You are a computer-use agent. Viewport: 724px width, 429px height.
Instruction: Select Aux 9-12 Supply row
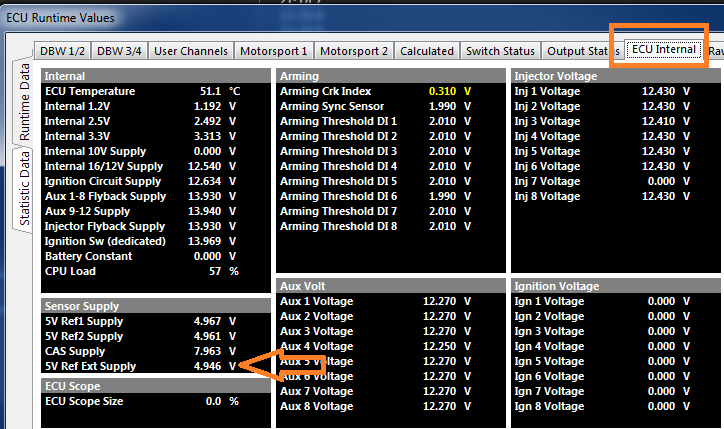coord(156,211)
